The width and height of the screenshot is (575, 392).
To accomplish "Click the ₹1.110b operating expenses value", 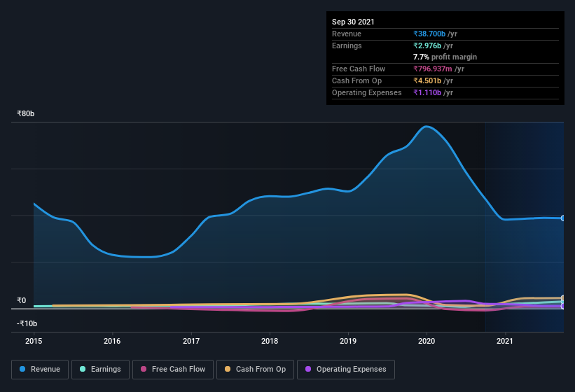I will tap(427, 92).
